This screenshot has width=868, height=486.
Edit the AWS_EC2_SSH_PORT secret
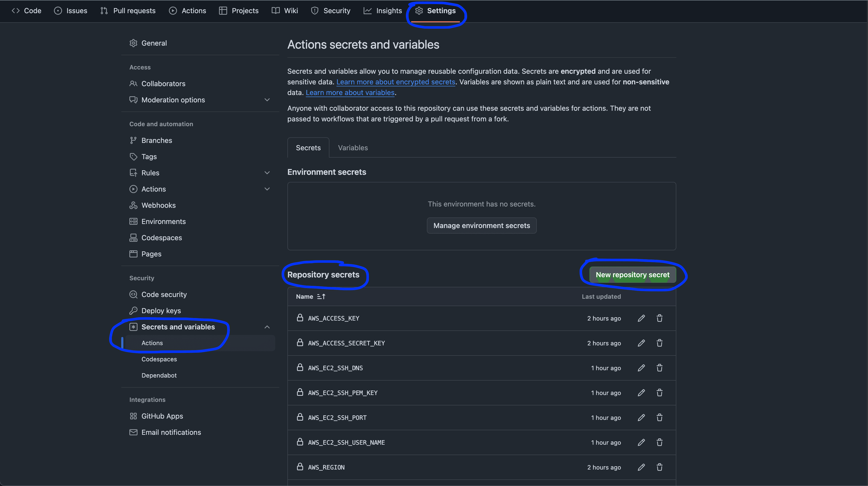(641, 418)
